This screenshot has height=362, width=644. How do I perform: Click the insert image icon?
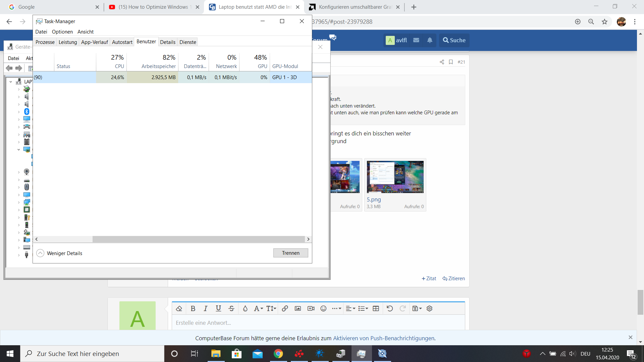[x=298, y=308]
